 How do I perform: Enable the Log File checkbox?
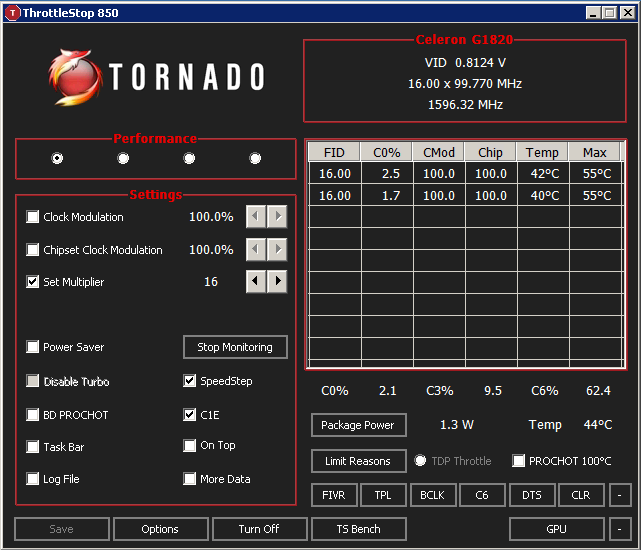click(32, 478)
